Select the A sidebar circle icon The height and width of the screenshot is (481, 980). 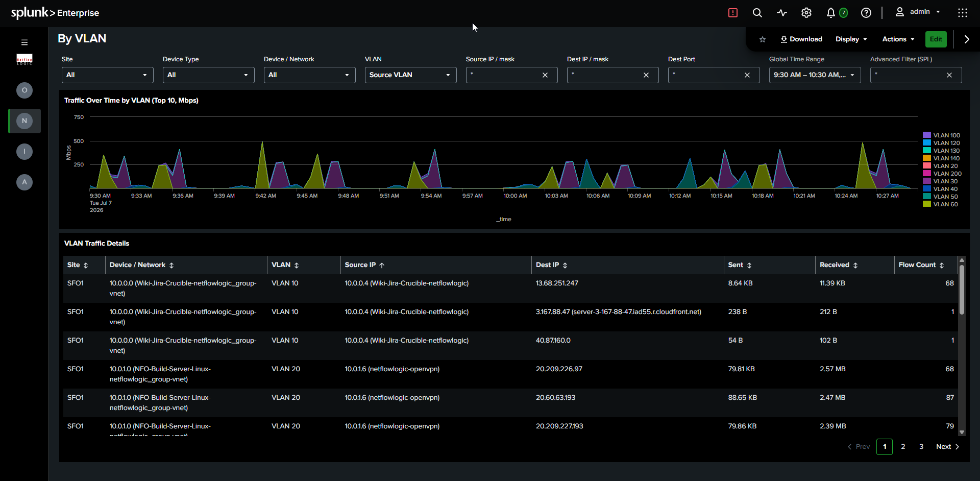point(24,182)
